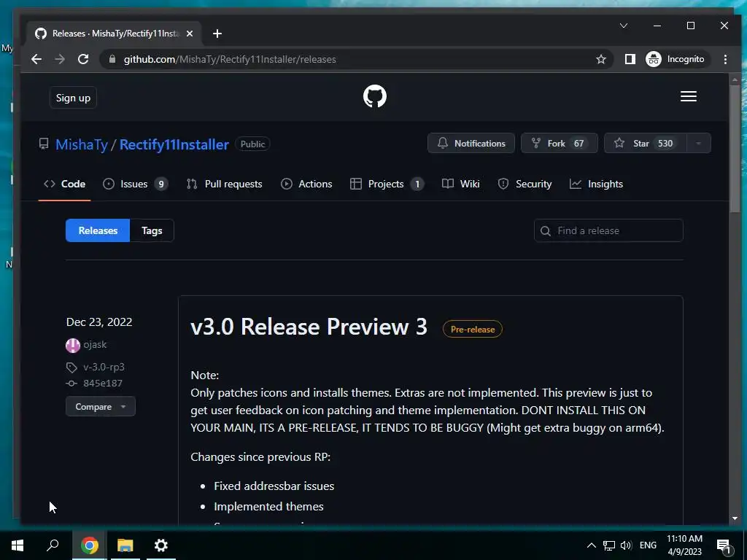This screenshot has height=560, width=747.
Task: Click the scrollbar down arrow
Action: coord(735,518)
